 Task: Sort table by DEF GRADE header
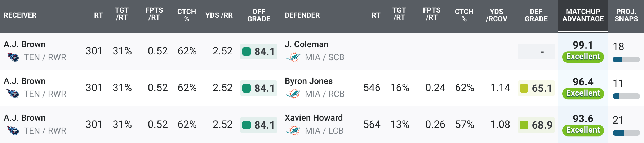pyautogui.click(x=536, y=15)
